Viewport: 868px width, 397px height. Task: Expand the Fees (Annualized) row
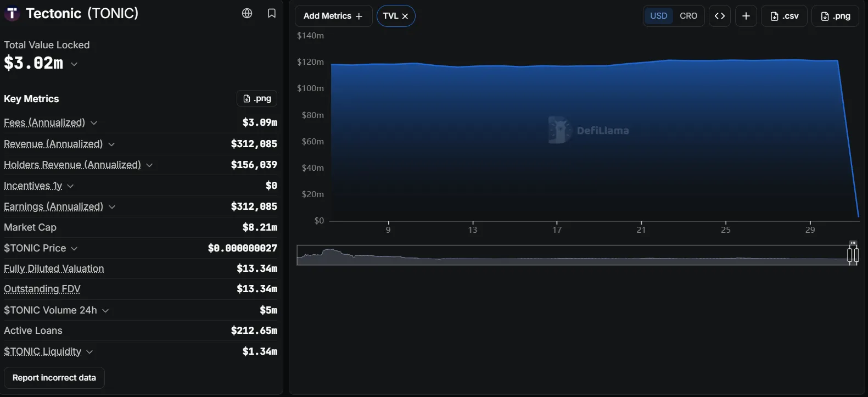(x=94, y=123)
